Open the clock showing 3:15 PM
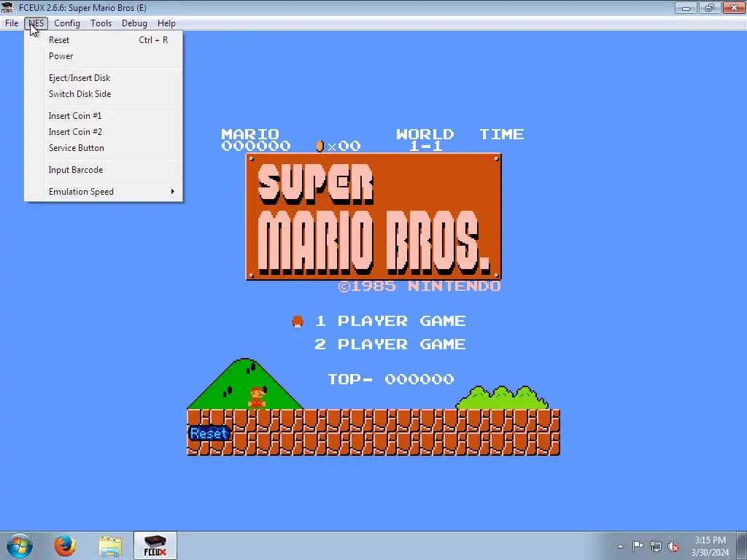 point(710,546)
